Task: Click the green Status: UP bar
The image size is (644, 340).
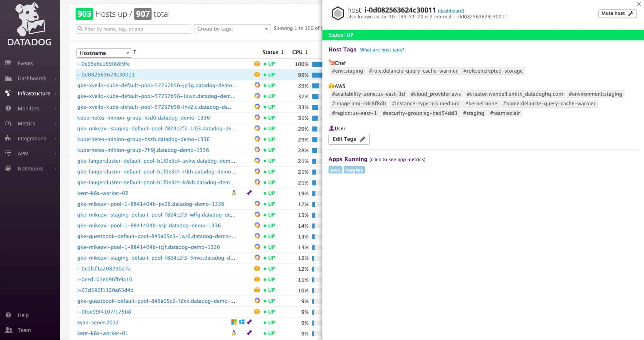Action: (x=483, y=35)
